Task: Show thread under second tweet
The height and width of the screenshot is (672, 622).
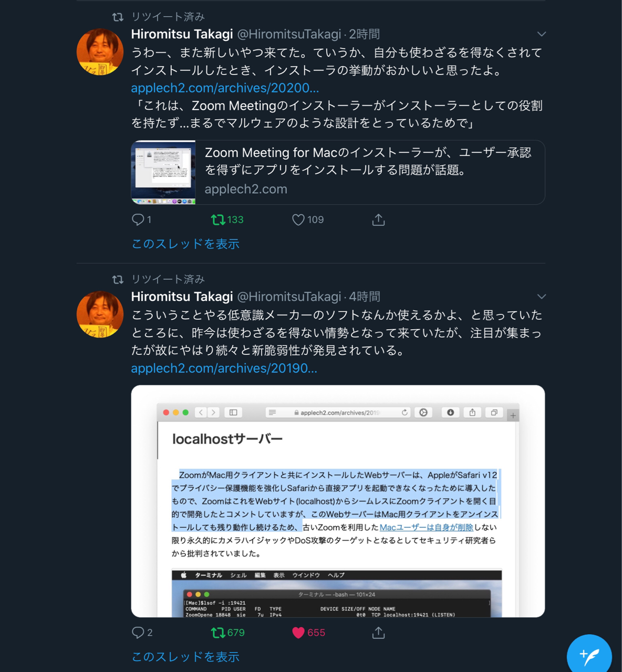Action: 185,657
